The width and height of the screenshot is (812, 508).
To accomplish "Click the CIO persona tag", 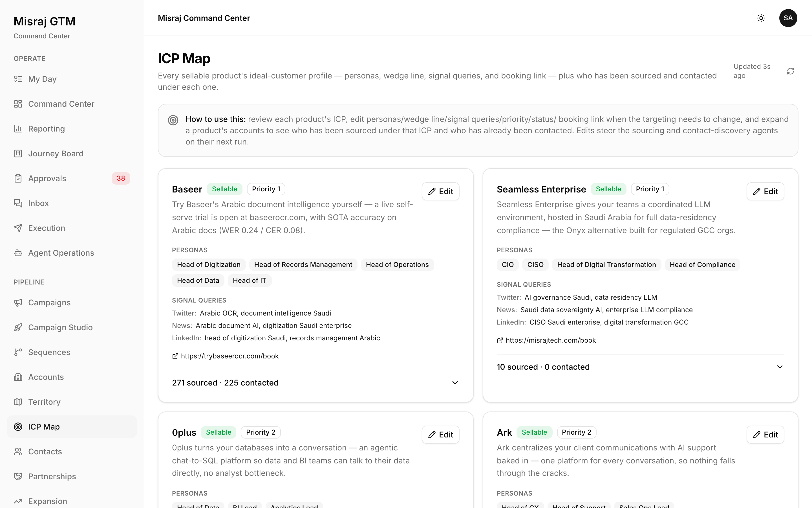I will point(508,265).
